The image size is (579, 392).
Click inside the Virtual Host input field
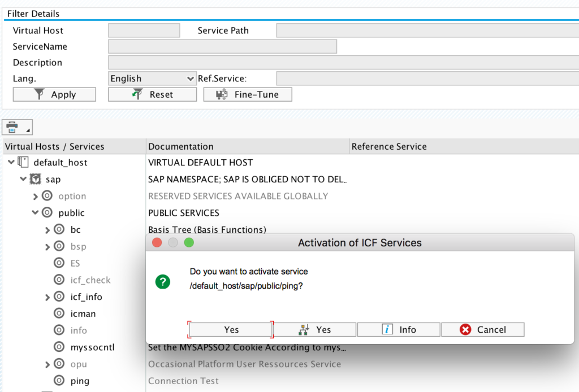pos(144,30)
